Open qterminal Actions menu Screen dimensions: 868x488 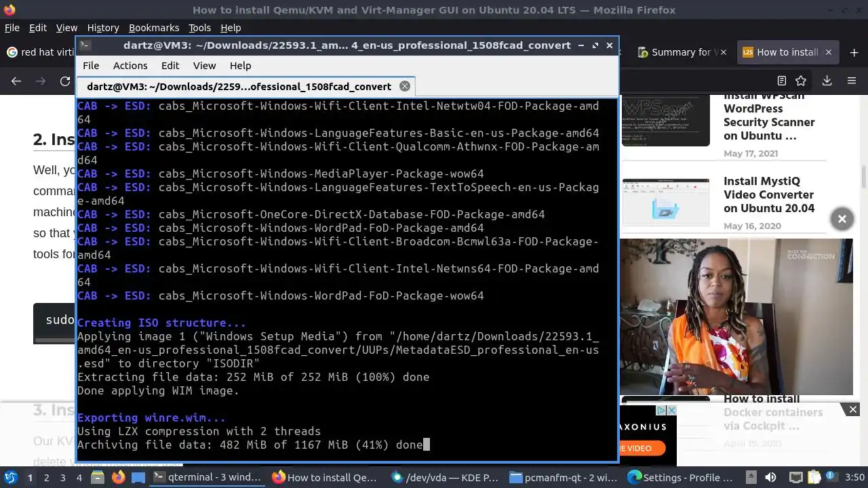130,66
